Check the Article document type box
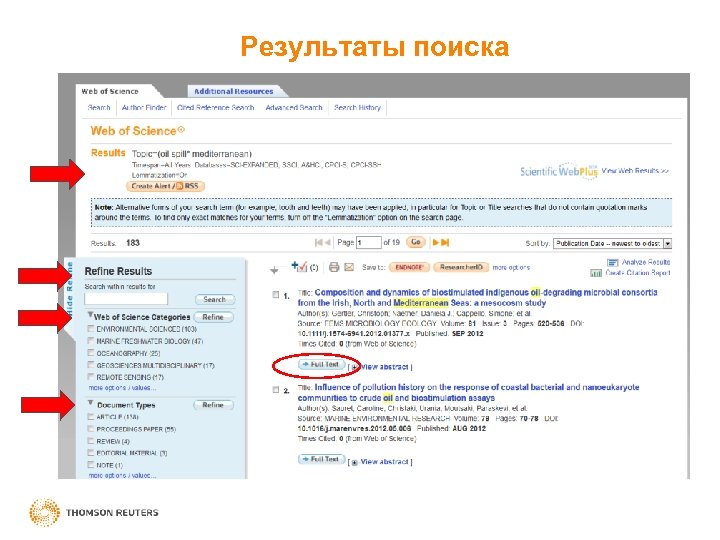 tap(91, 416)
